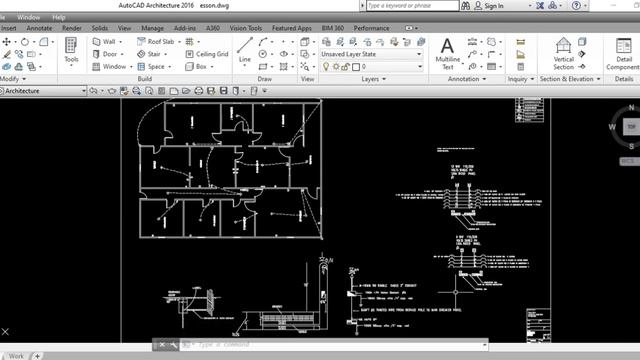The width and height of the screenshot is (640, 360).
Task: Select the Box tool
Action: pyautogui.click(x=196, y=67)
